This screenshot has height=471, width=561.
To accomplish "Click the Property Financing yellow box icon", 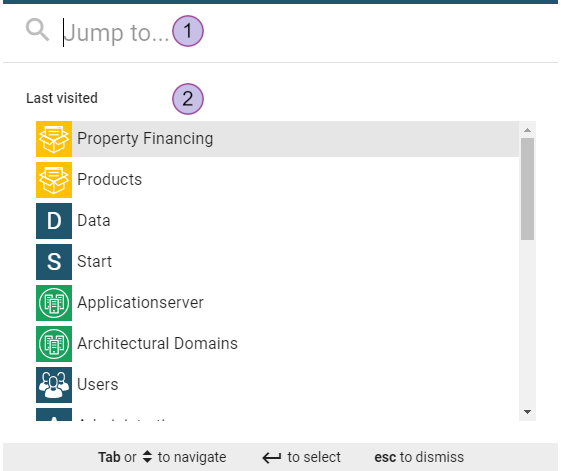I will pos(54,139).
